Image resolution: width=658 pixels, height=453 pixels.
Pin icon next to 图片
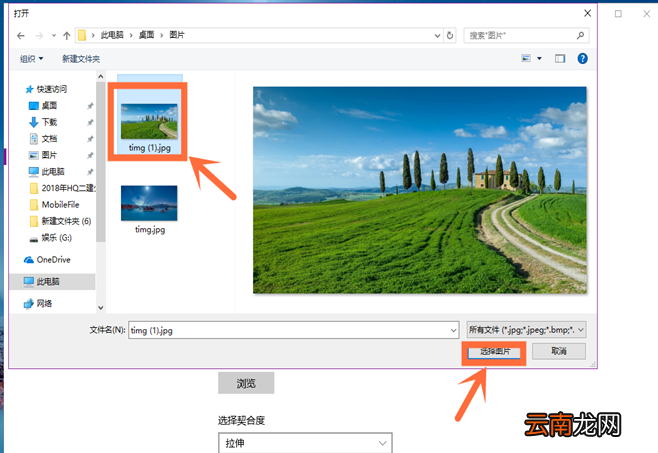pyautogui.click(x=90, y=155)
